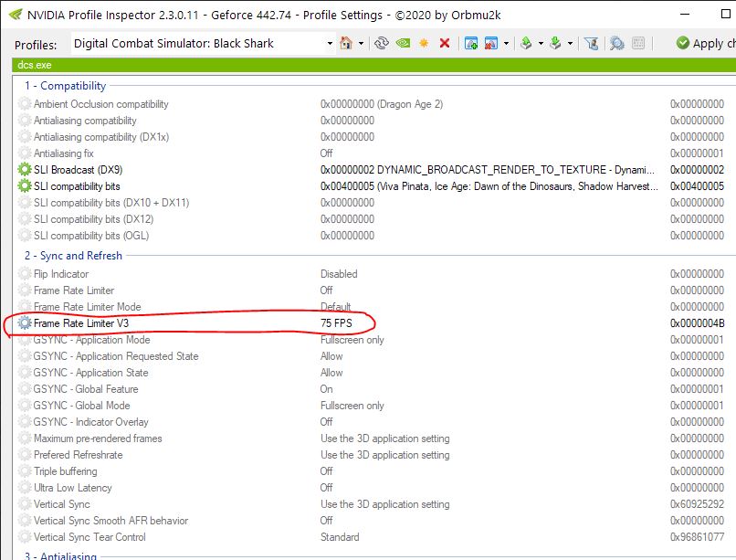Viewport: 736px width, 560px height.
Task: Select the Frame Rate Limiter Mode 'Default' value
Action: click(x=336, y=307)
